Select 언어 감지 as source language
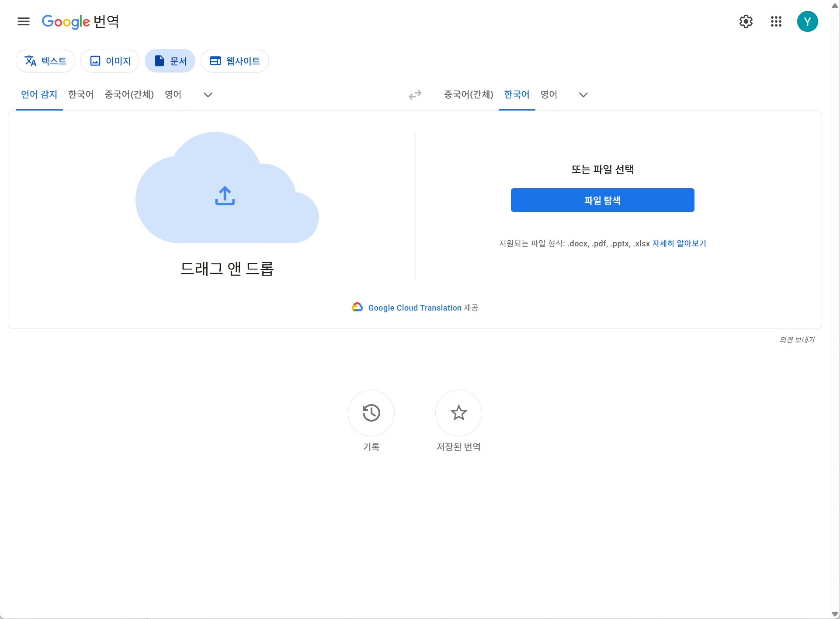The image size is (840, 619). coord(39,94)
